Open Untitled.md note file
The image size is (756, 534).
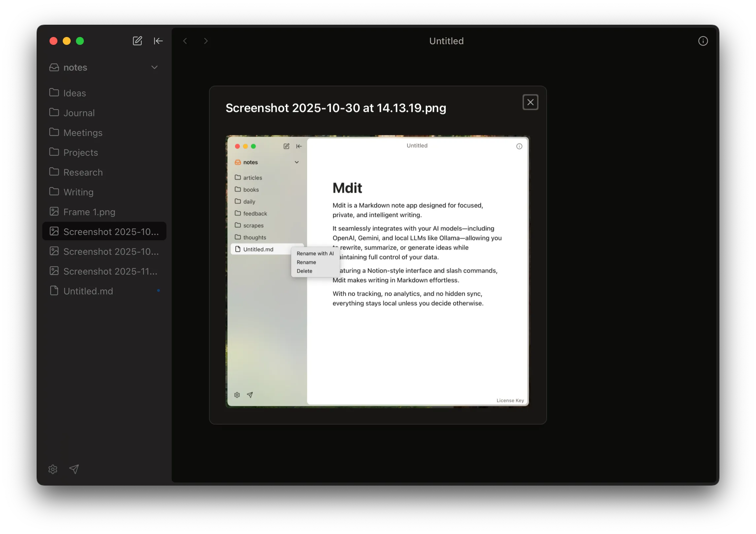tap(88, 291)
